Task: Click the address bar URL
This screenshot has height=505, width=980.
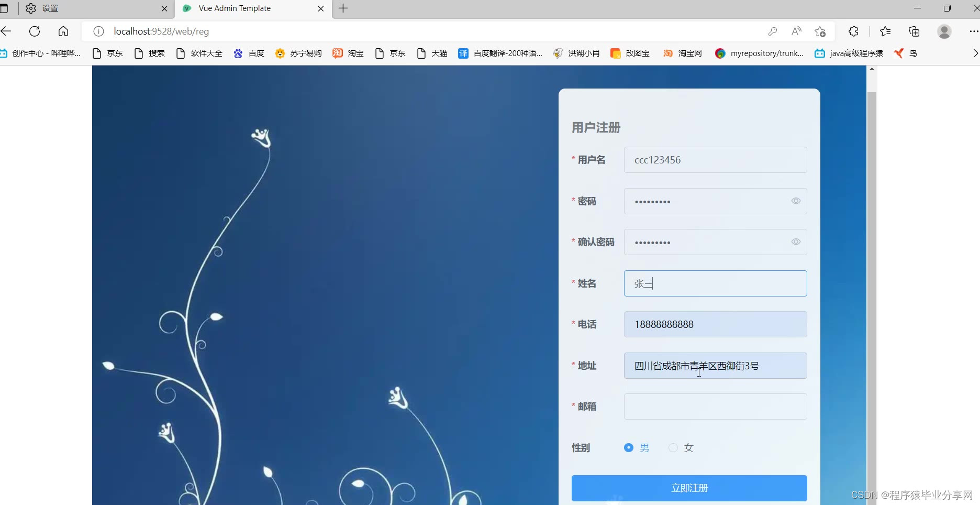Action: [x=161, y=31]
